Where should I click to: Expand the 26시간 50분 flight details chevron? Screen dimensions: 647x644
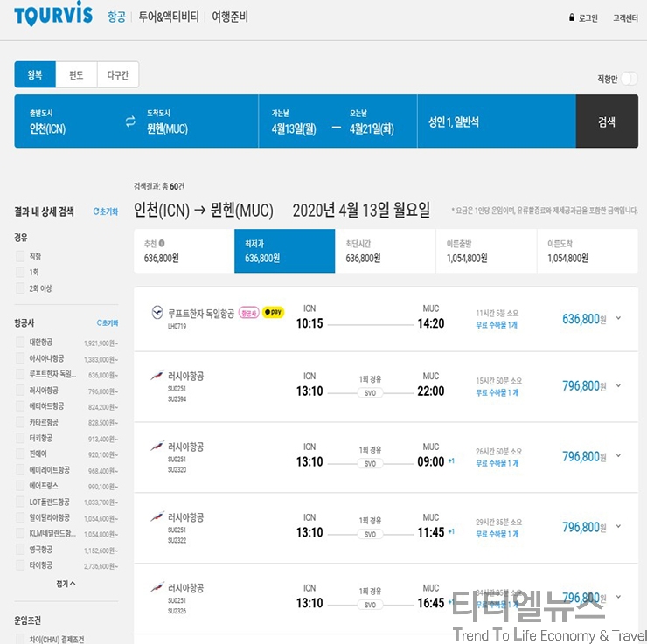click(x=618, y=455)
